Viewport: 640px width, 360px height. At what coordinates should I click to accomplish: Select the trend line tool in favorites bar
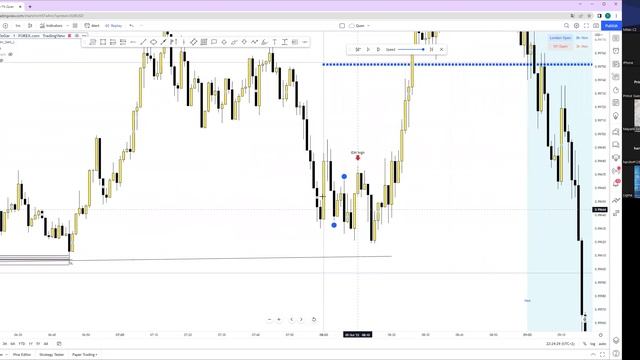click(x=143, y=42)
